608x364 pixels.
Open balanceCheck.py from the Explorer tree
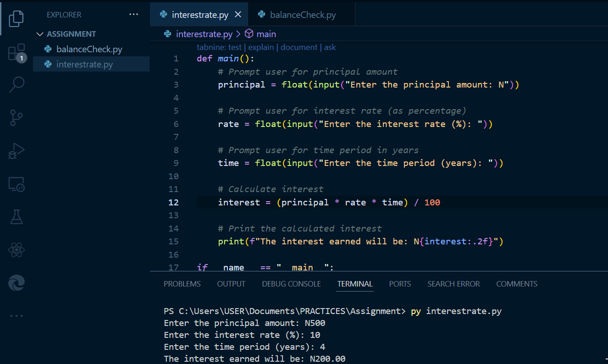pos(89,49)
